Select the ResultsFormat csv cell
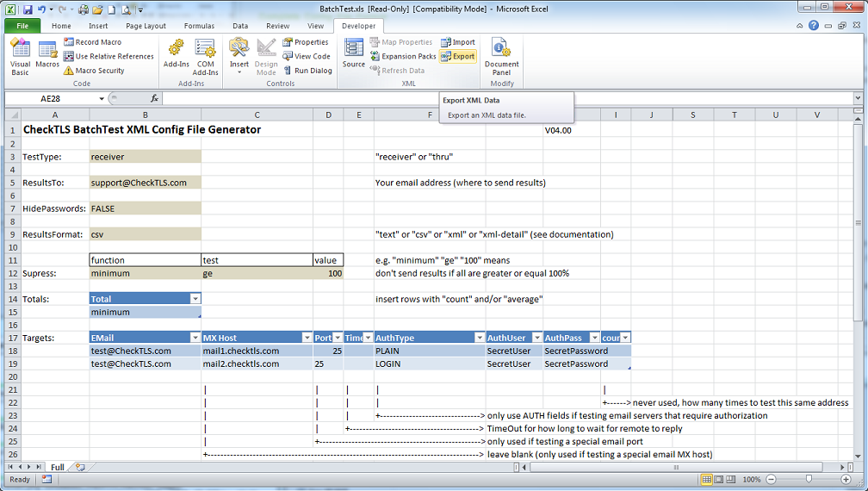This screenshot has height=491, width=868. pos(145,234)
